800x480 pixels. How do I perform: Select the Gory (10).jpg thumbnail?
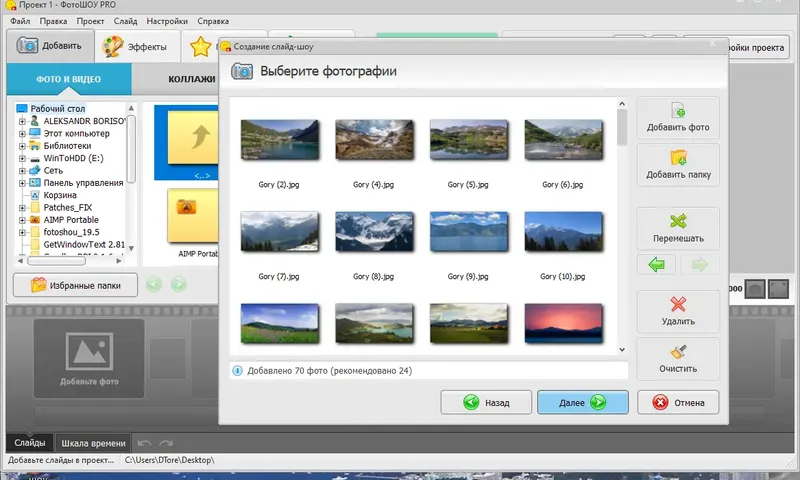(563, 232)
